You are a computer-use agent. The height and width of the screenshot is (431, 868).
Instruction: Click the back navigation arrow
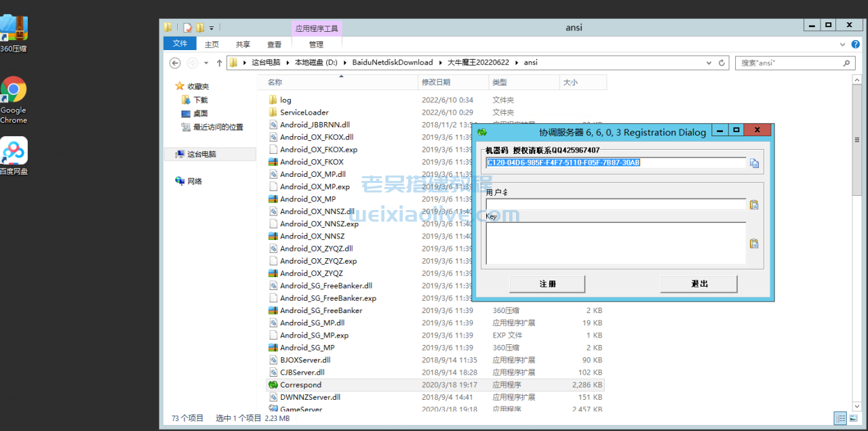click(x=175, y=62)
